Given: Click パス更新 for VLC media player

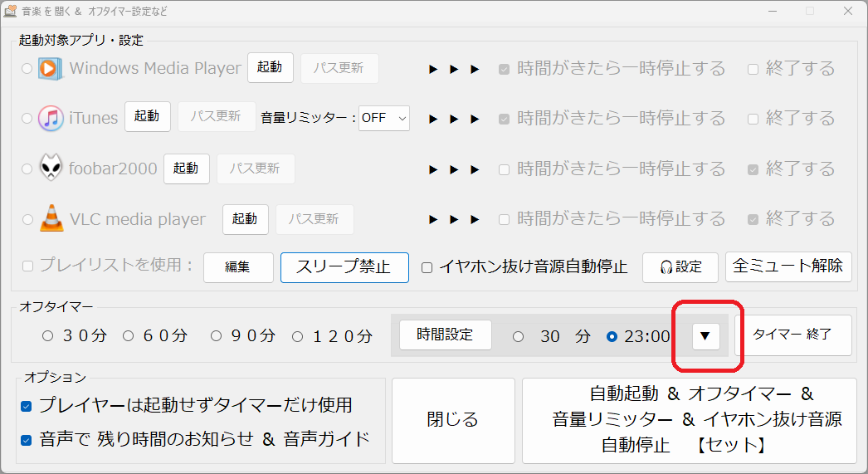Looking at the screenshot, I should tap(315, 219).
